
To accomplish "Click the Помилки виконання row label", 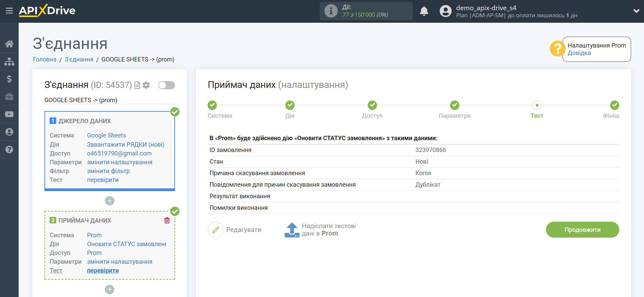I will point(239,208).
